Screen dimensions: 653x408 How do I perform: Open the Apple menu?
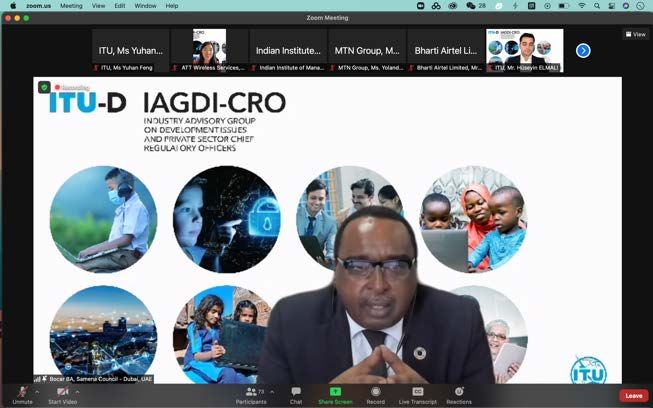[x=13, y=6]
